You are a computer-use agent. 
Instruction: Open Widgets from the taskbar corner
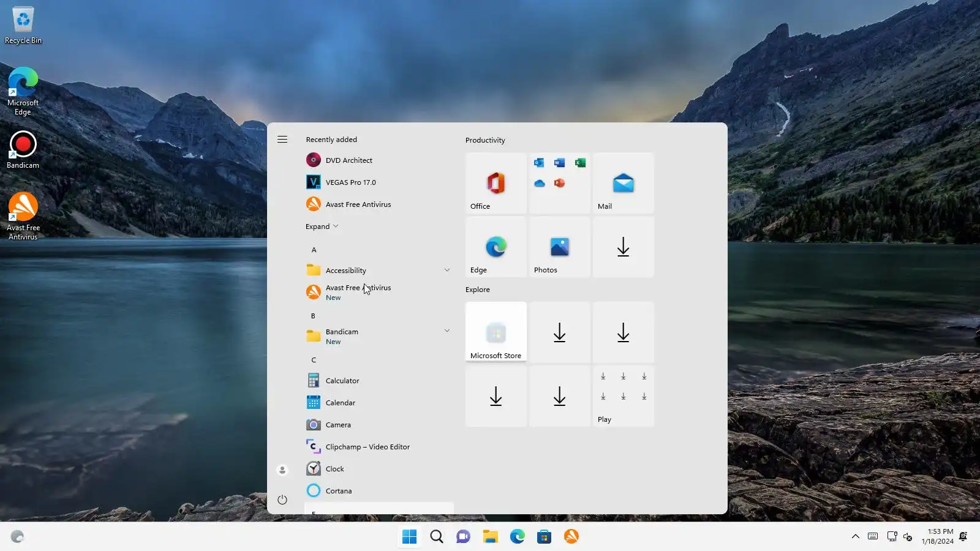coord(17,537)
